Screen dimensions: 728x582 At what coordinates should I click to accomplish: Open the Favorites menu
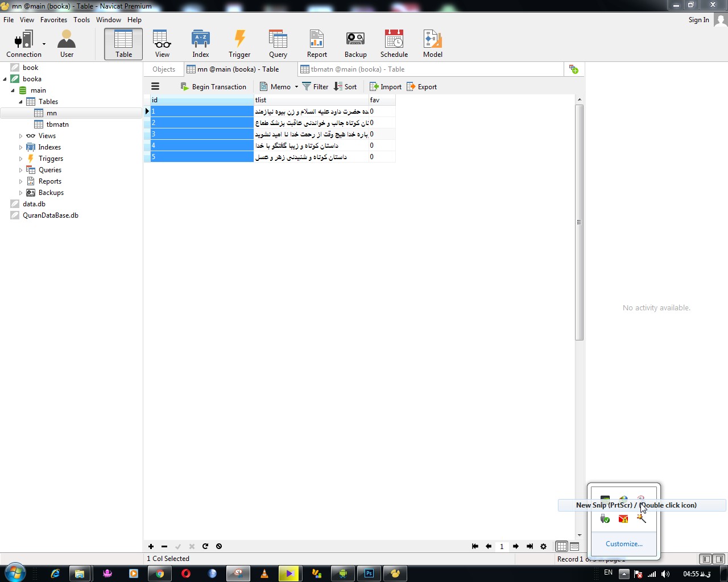53,20
